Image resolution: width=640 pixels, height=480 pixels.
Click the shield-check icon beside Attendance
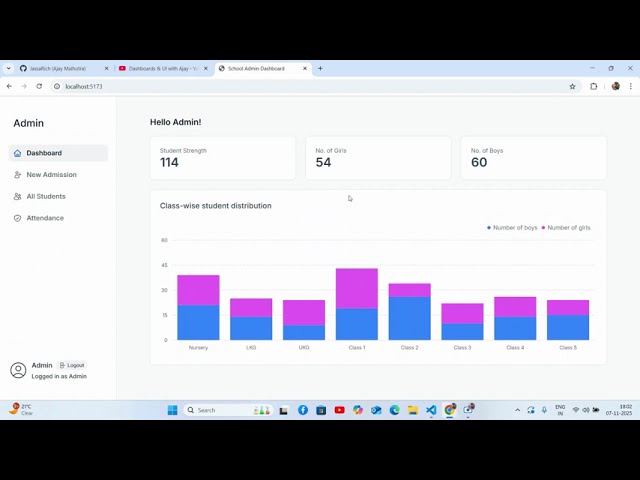coord(17,218)
